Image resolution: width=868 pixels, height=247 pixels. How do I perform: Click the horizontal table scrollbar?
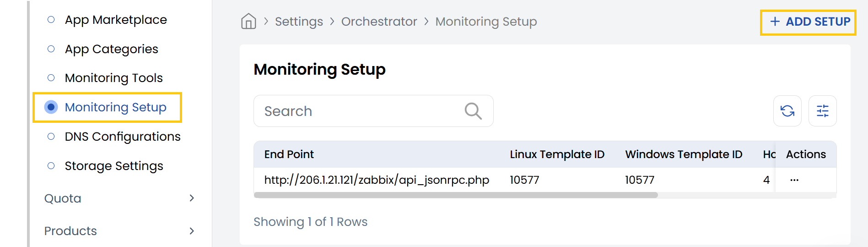(455, 195)
